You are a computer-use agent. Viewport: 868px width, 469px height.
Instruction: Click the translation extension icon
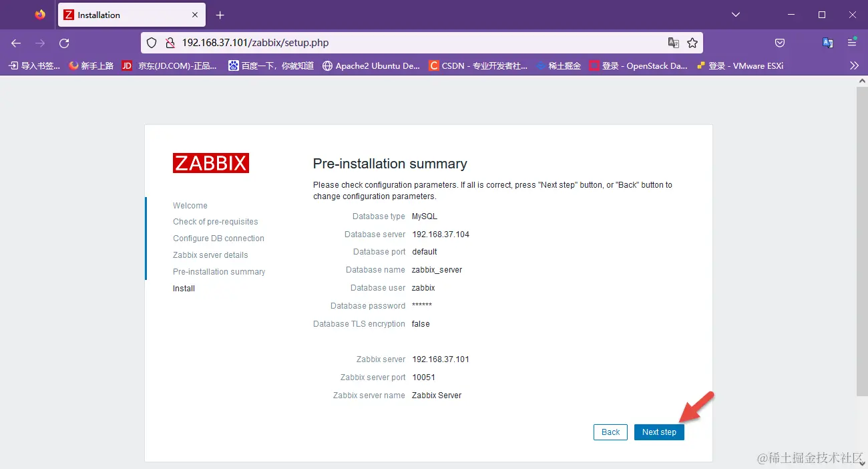click(828, 43)
